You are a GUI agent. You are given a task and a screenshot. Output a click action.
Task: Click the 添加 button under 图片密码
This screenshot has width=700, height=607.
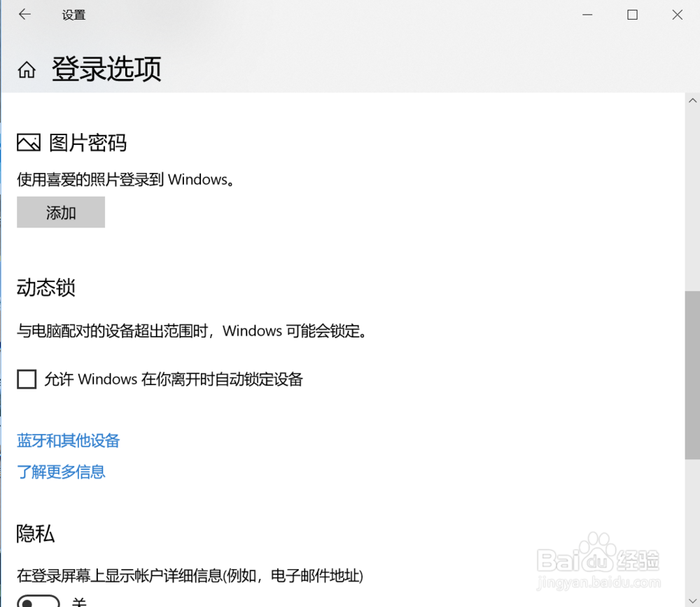coord(61,212)
